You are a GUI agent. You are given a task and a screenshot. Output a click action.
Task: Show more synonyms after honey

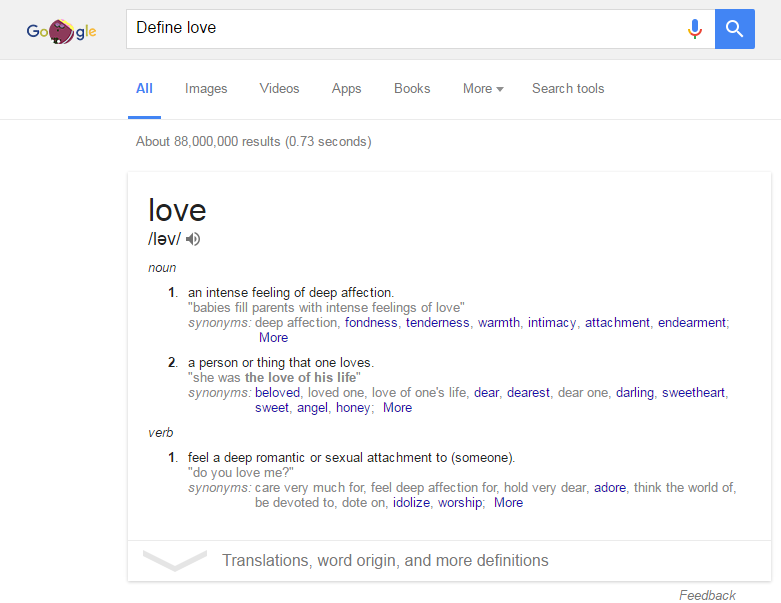click(x=397, y=408)
